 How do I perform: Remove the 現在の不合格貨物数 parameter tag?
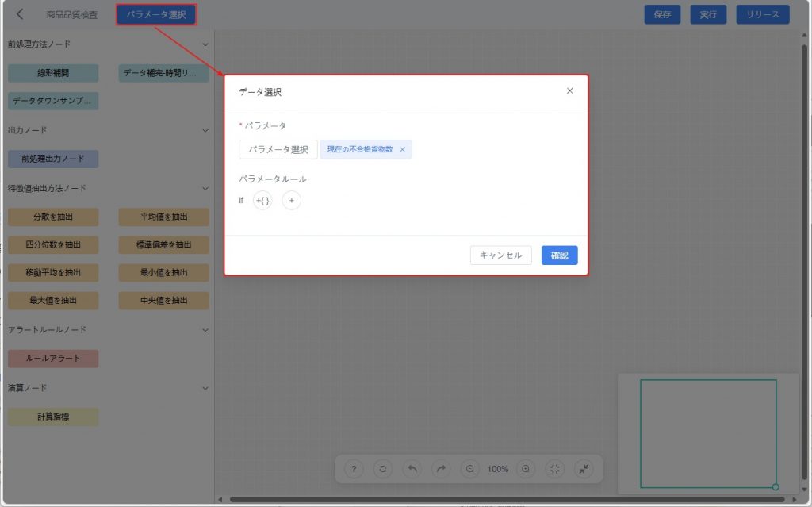pos(402,149)
